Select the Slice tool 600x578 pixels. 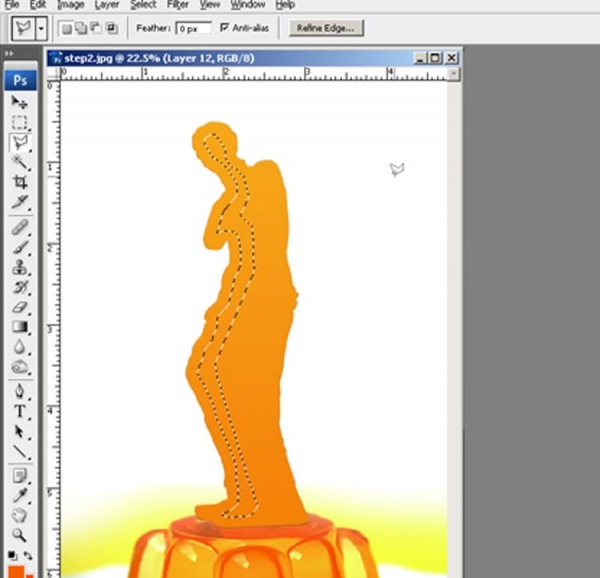point(20,202)
